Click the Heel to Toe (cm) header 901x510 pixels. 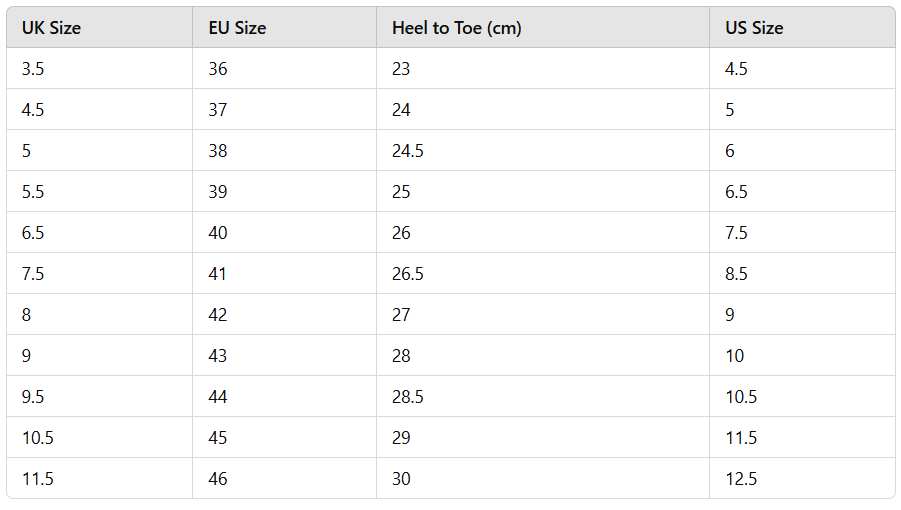point(456,28)
